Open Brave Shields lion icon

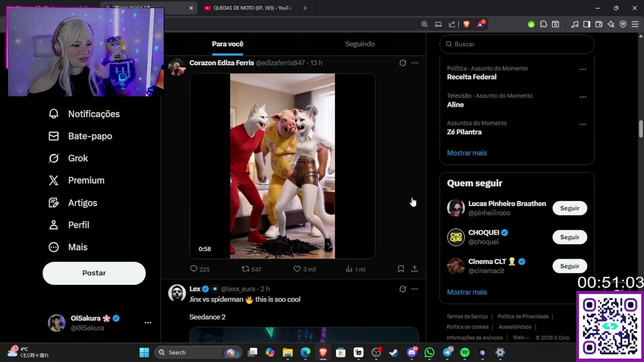coord(466,24)
